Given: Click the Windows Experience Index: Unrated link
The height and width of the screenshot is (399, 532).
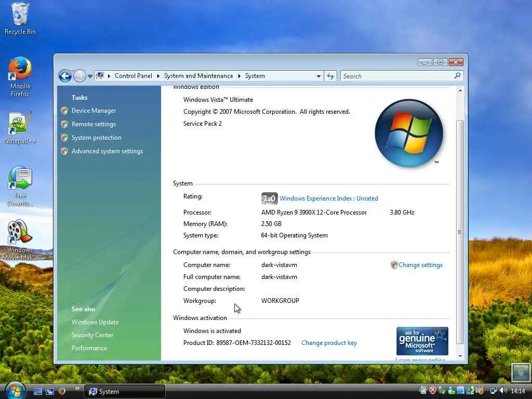Looking at the screenshot, I should [329, 198].
